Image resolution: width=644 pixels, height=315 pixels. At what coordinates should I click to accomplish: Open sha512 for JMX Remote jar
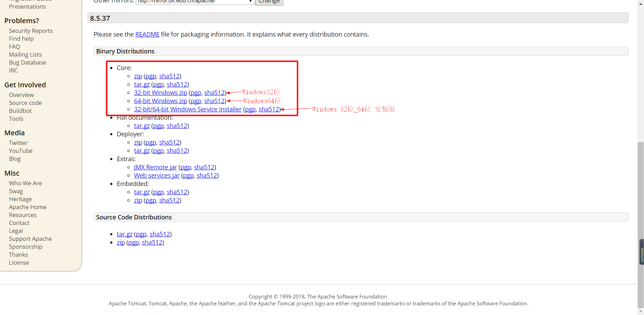tap(204, 167)
